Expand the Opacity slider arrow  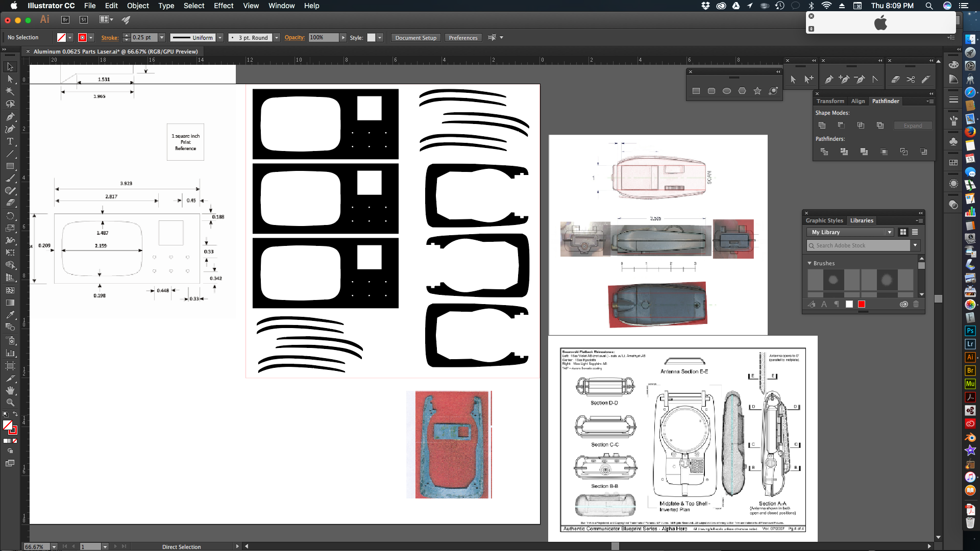pos(343,38)
